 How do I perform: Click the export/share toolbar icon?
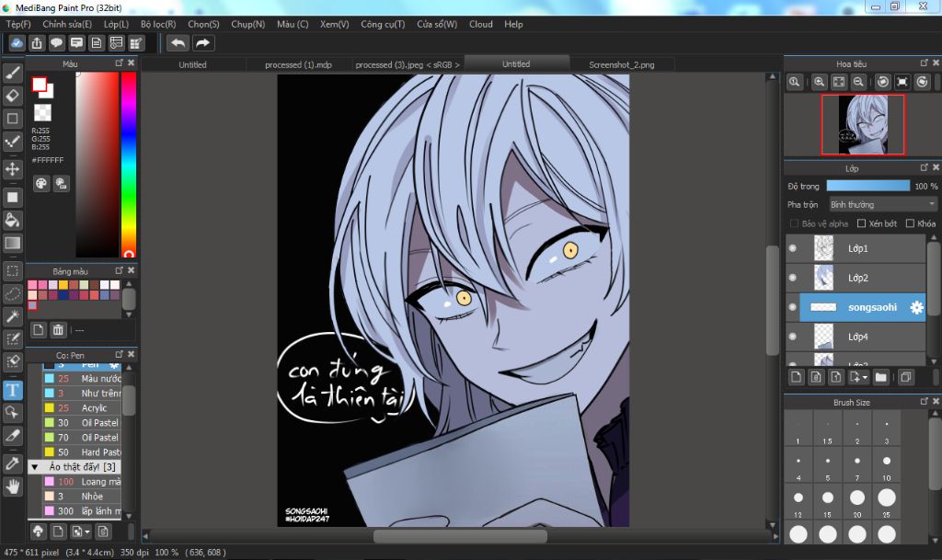point(37,42)
